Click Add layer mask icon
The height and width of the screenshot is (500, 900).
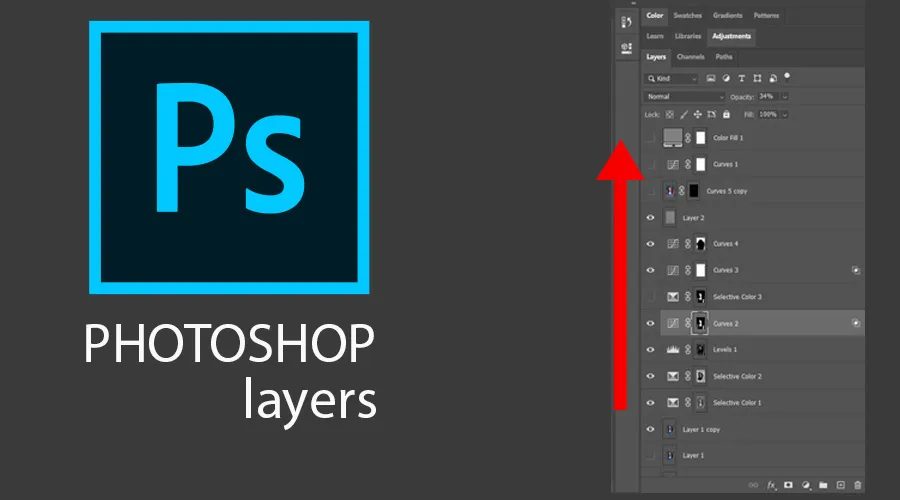788,485
